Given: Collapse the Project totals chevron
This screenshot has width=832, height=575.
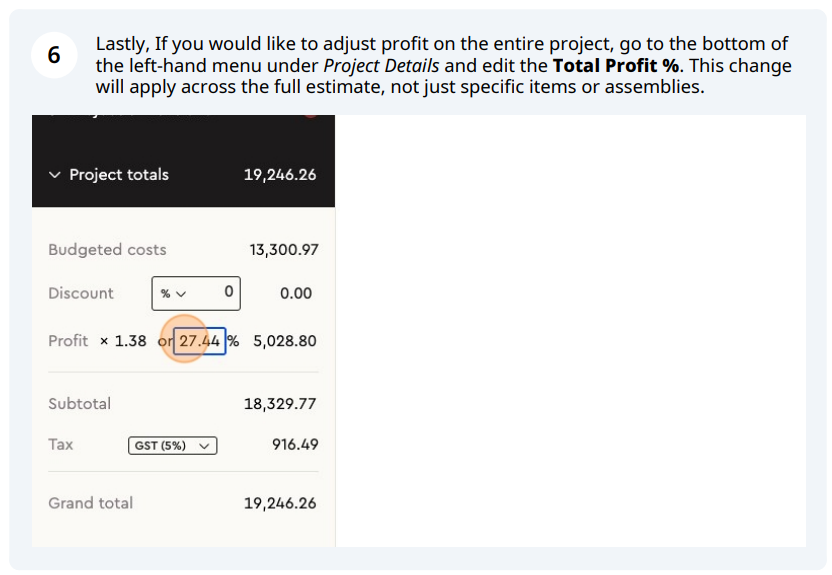Looking at the screenshot, I should [x=55, y=175].
